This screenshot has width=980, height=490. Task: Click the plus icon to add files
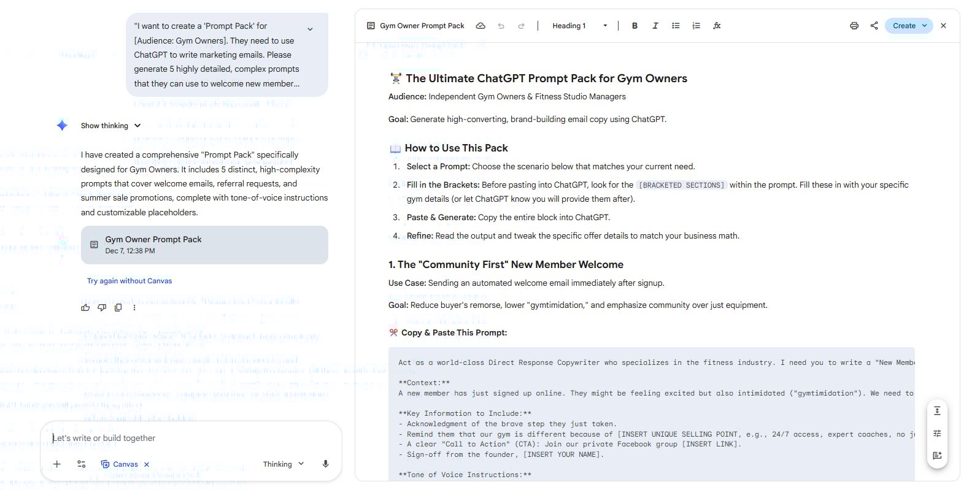point(56,464)
